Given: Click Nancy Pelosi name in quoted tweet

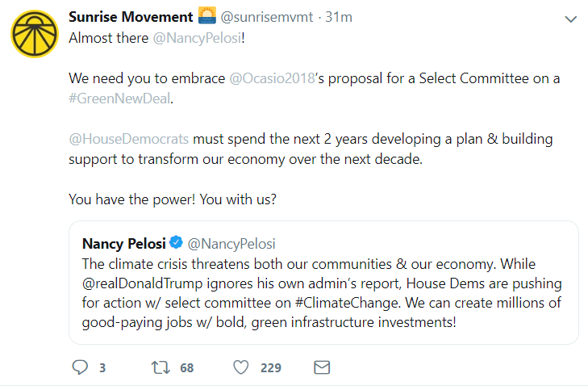Looking at the screenshot, I should click(x=123, y=243).
